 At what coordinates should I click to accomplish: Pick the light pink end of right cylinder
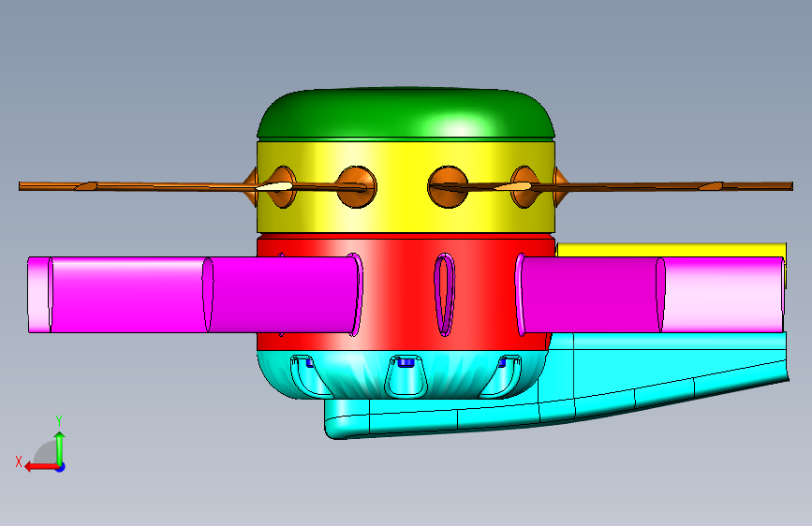coord(722,295)
